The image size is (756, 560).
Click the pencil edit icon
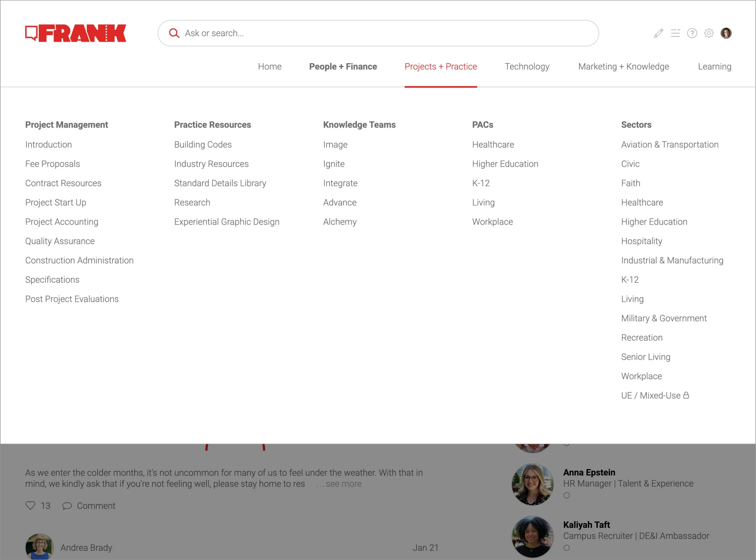(658, 33)
